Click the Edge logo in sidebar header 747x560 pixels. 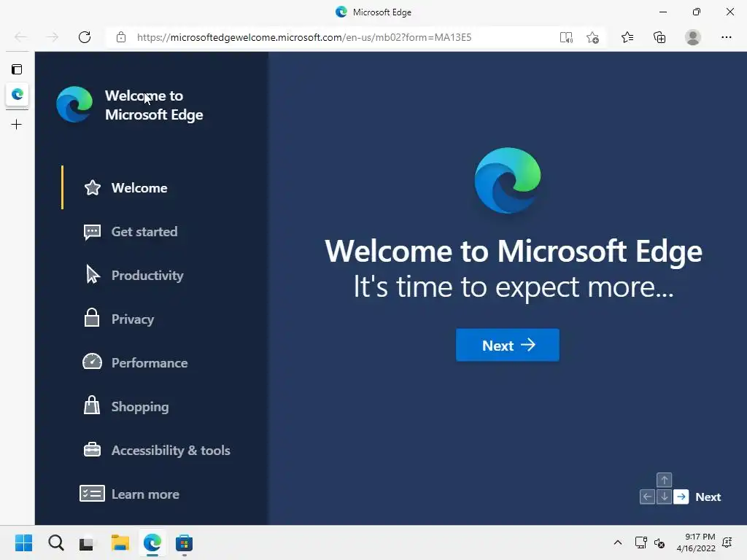(74, 105)
